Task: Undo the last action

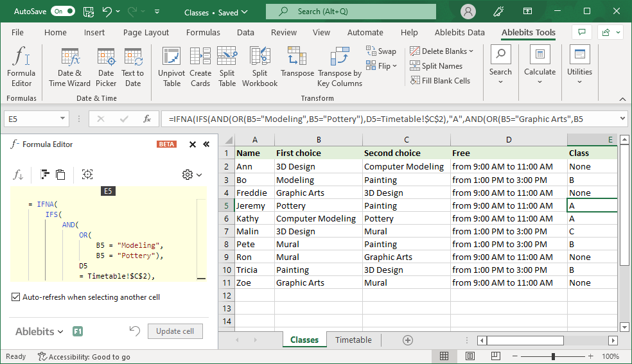Action: (107, 12)
